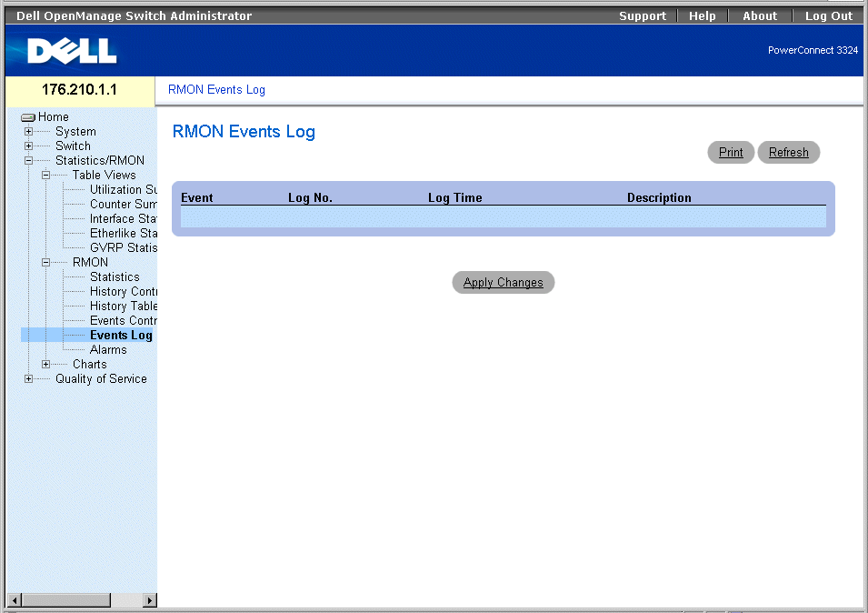Open Events Control tree item
This screenshot has width=868, height=613.
124,321
